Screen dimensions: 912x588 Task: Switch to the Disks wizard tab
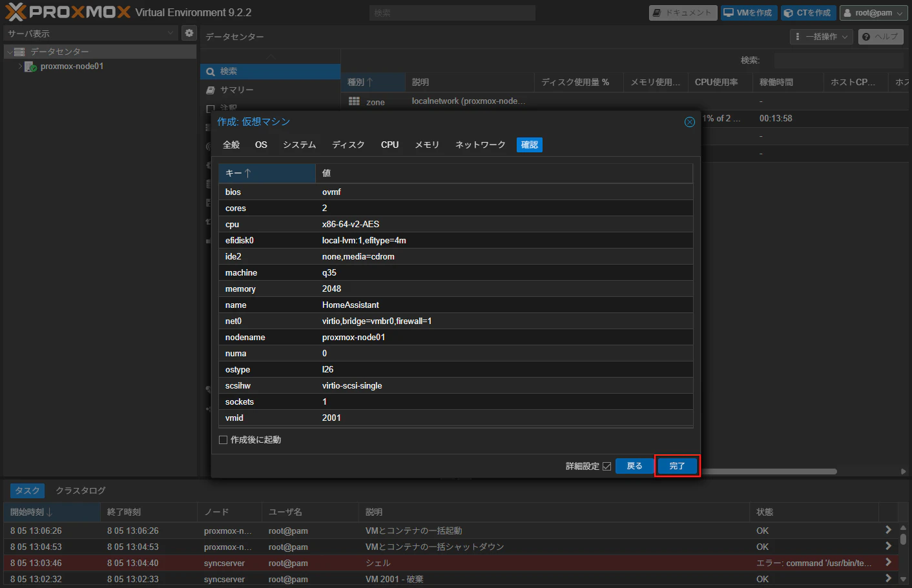point(348,145)
